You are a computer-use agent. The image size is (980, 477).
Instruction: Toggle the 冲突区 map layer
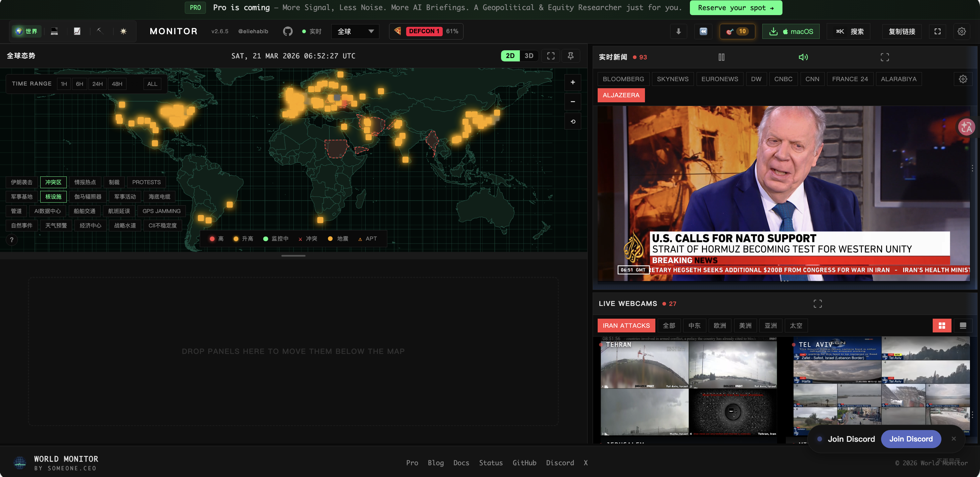click(53, 182)
